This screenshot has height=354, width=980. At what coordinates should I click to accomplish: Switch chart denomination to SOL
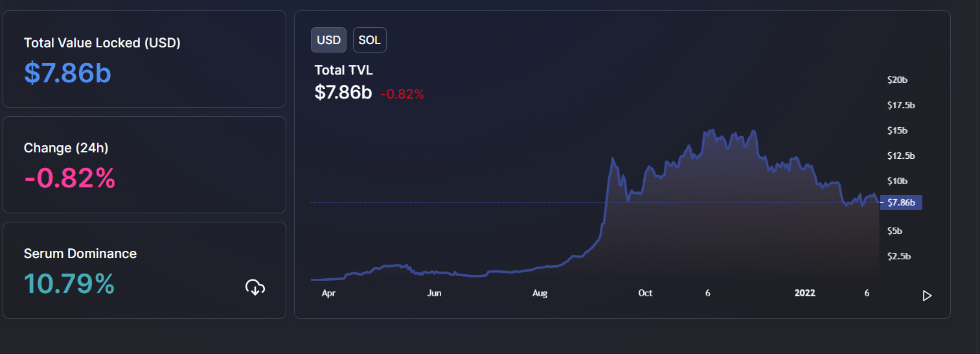tap(370, 40)
